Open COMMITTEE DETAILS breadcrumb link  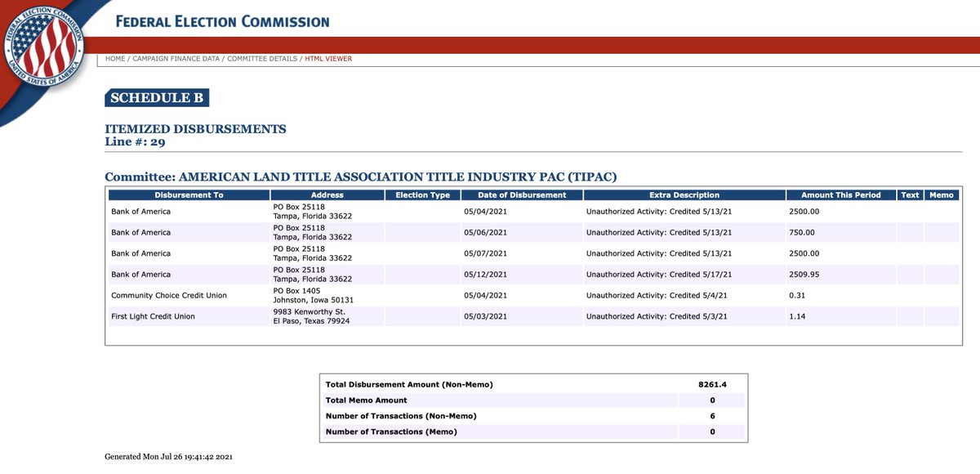pos(262,59)
